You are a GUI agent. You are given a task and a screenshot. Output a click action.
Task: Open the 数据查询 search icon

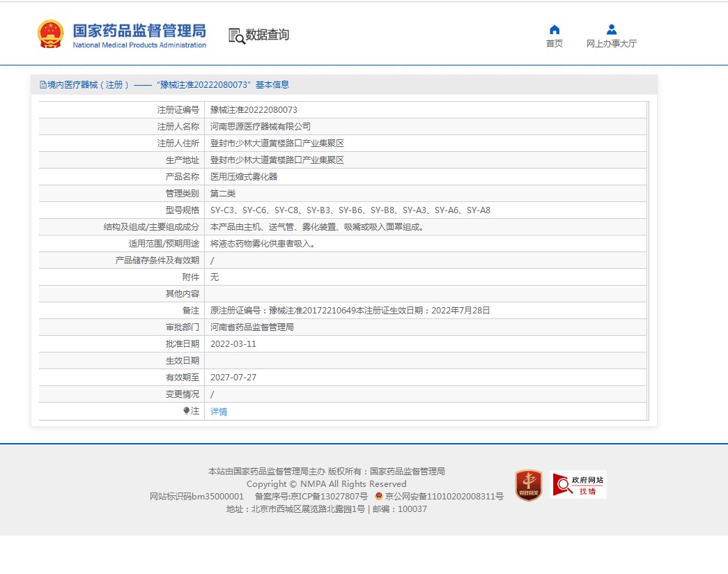[x=236, y=36]
